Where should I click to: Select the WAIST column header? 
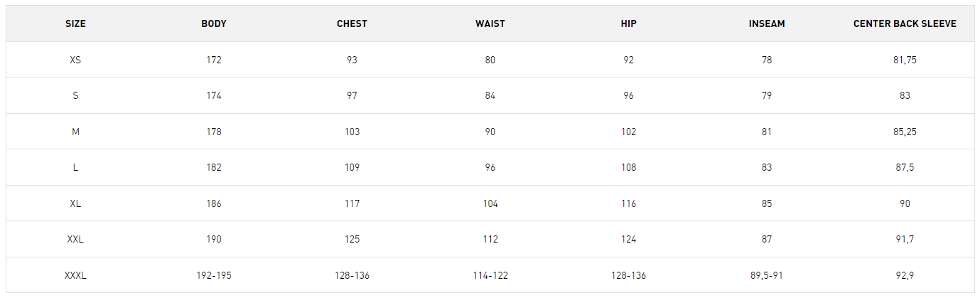point(490,23)
